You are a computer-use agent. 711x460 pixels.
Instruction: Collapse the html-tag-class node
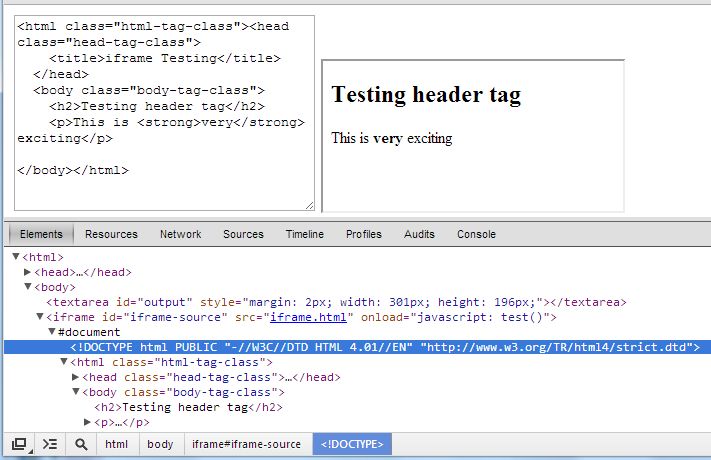64,362
